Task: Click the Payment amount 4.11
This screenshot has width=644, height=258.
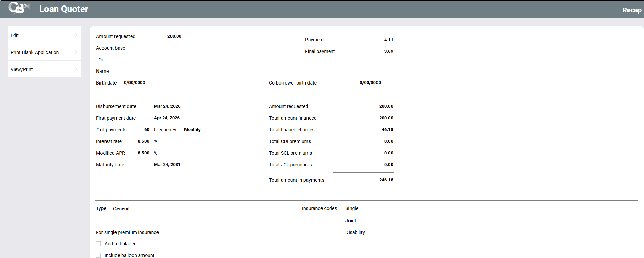Action: 388,40
